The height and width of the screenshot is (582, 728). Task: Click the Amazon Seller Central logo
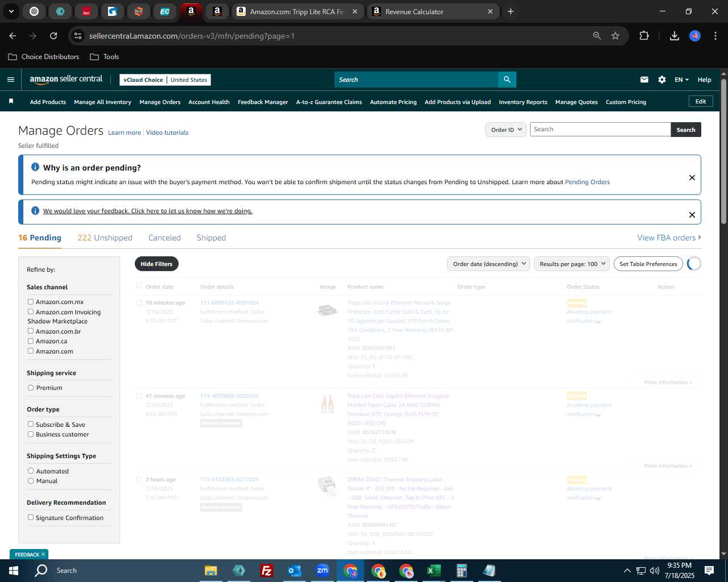point(66,80)
